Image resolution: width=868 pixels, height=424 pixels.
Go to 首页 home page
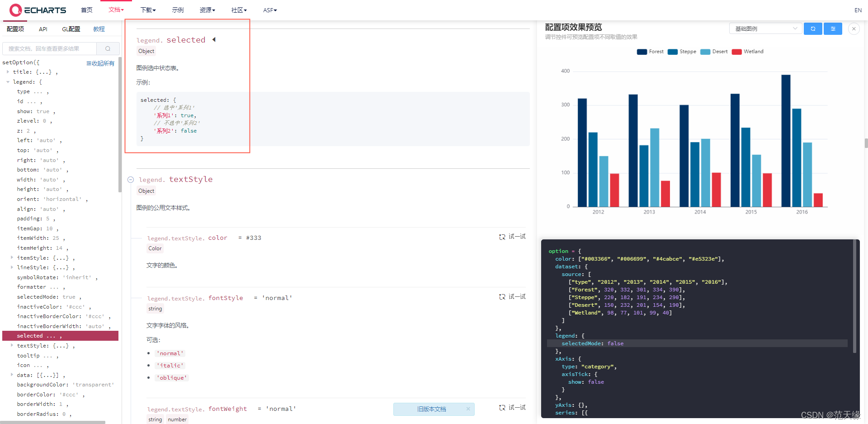(87, 10)
